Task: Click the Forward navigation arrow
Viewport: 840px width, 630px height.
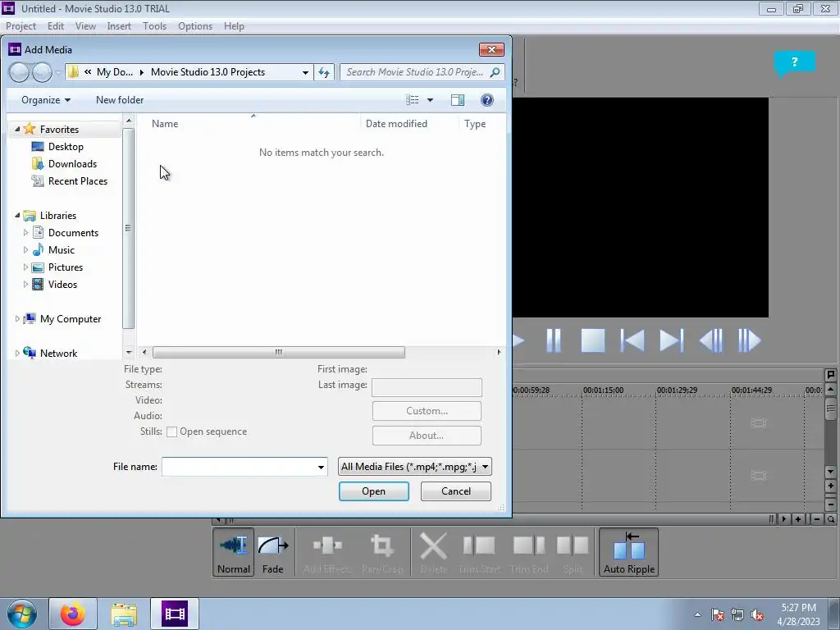Action: click(x=43, y=72)
